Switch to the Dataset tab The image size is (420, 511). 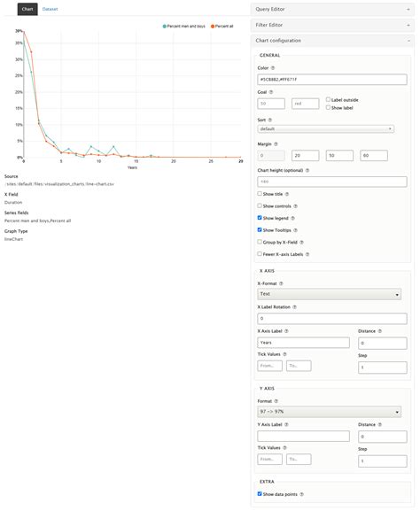tap(50, 9)
